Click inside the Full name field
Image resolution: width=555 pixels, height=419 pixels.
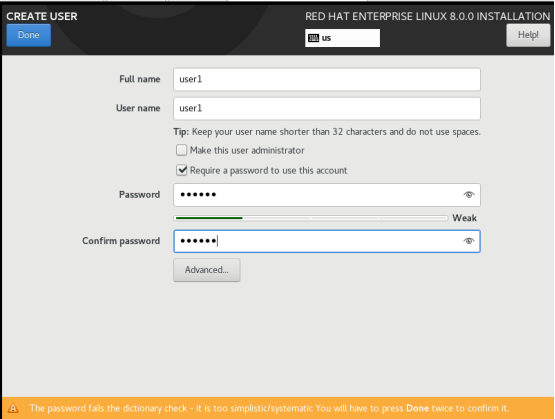point(327,79)
